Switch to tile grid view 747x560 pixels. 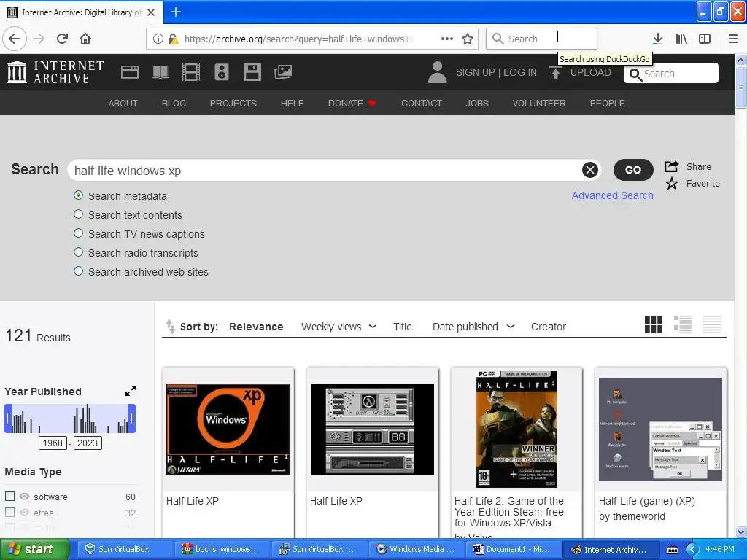click(654, 324)
